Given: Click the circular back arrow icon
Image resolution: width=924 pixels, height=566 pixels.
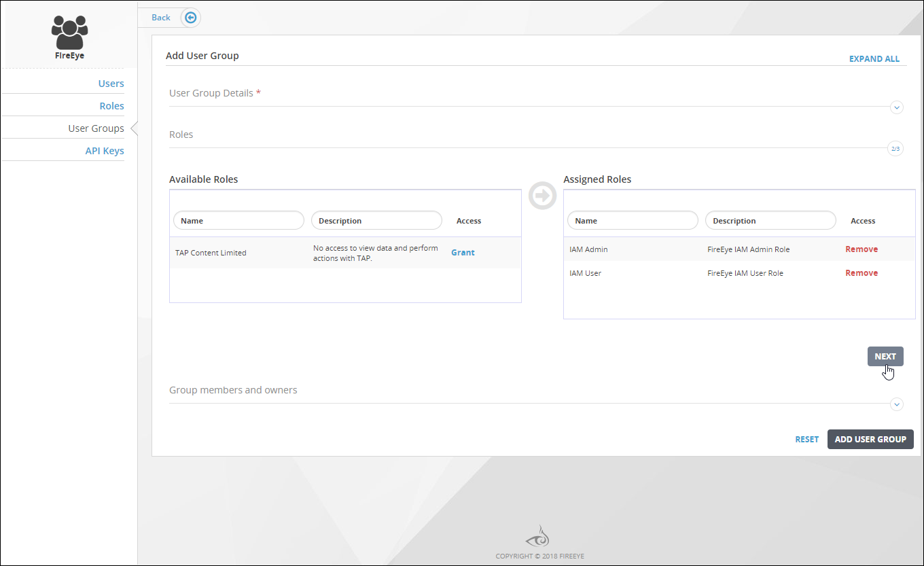Looking at the screenshot, I should [191, 18].
